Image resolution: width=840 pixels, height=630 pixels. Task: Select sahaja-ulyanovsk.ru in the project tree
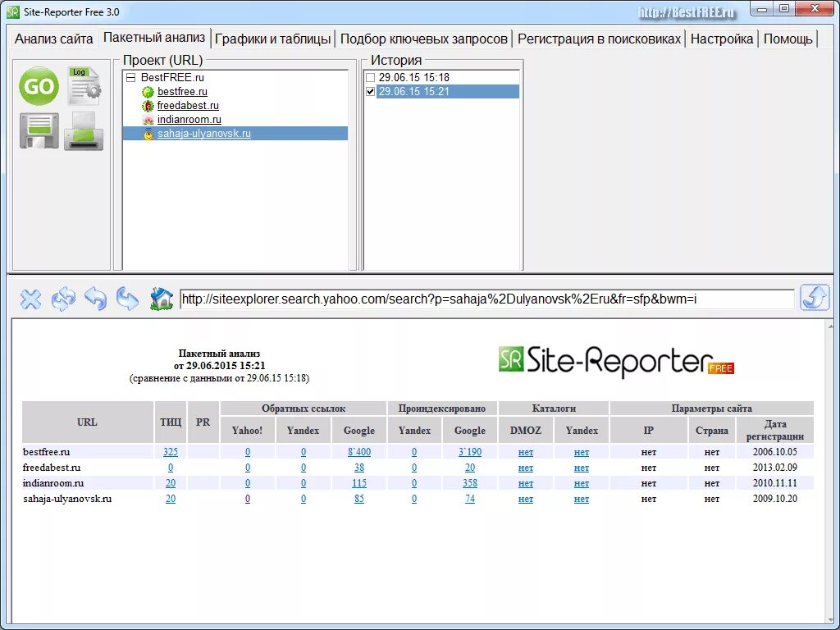pyautogui.click(x=204, y=134)
